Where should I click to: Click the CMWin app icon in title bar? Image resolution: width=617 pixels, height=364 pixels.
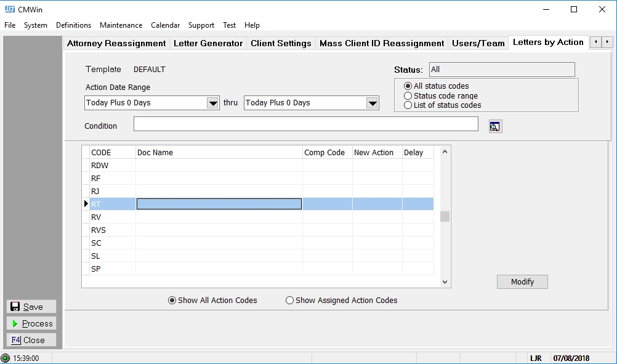click(x=9, y=9)
